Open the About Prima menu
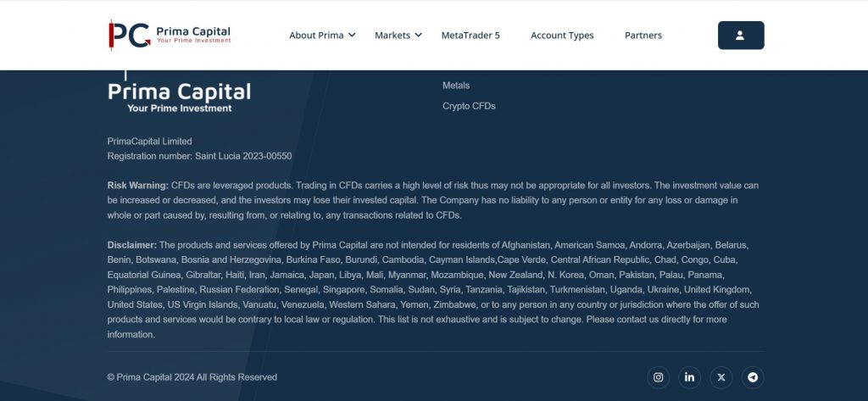The width and height of the screenshot is (868, 401). (x=316, y=36)
